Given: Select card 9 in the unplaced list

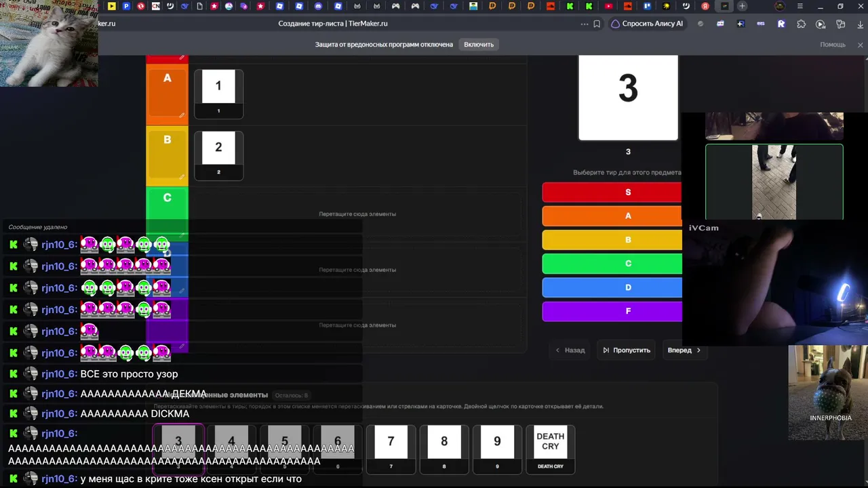Looking at the screenshot, I should click(x=497, y=449).
